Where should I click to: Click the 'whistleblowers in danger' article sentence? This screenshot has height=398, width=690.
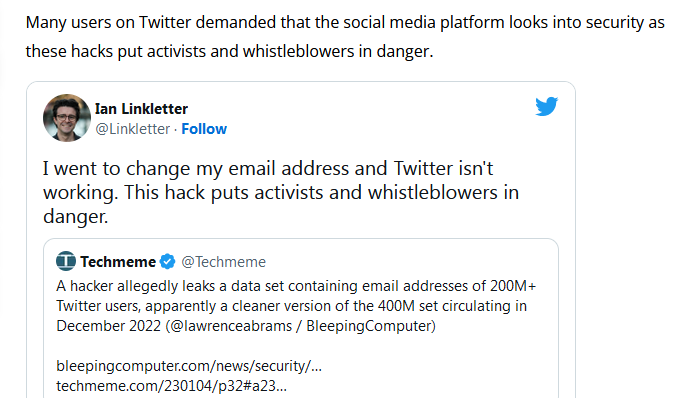pyautogui.click(x=338, y=52)
